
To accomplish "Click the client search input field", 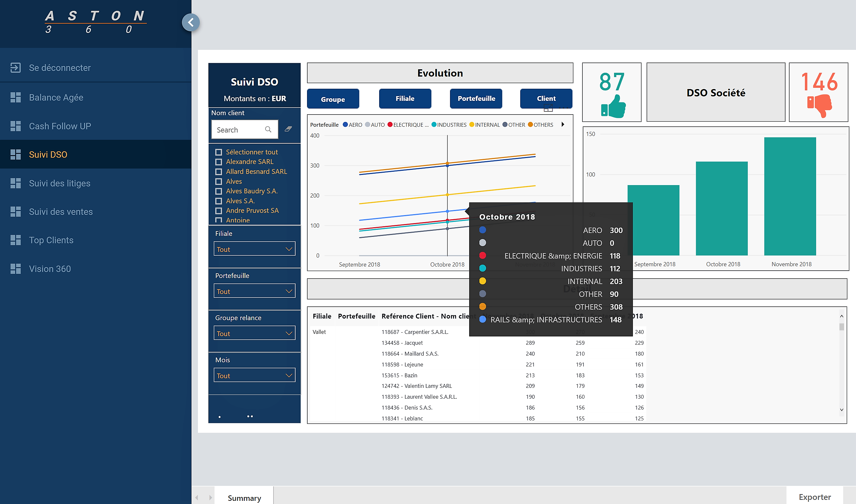I will [243, 130].
